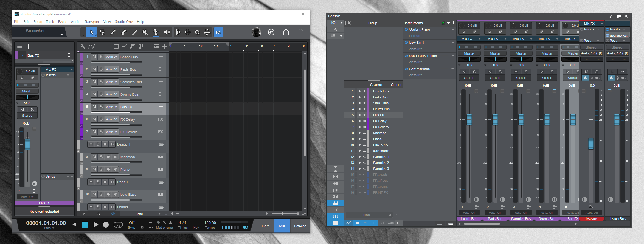Click Auto: Off on FX Delay track
The image size is (644, 244).
point(112,119)
